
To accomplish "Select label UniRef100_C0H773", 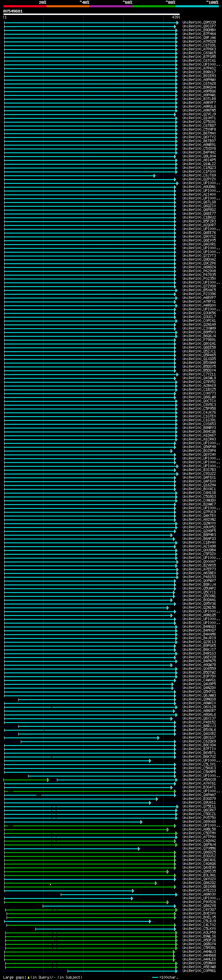I will pos(199,394).
